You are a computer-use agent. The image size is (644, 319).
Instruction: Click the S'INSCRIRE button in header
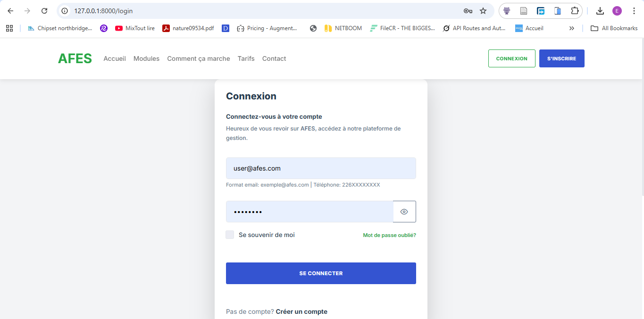561,59
